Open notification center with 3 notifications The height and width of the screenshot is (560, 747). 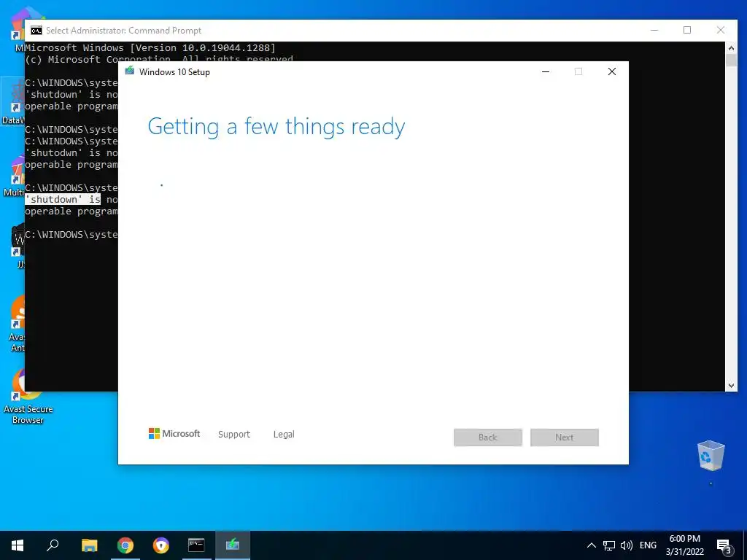(724, 546)
